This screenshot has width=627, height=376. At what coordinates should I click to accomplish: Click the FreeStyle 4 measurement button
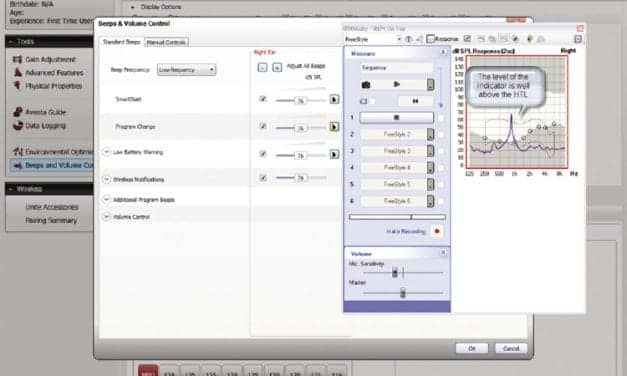[x=397, y=168]
